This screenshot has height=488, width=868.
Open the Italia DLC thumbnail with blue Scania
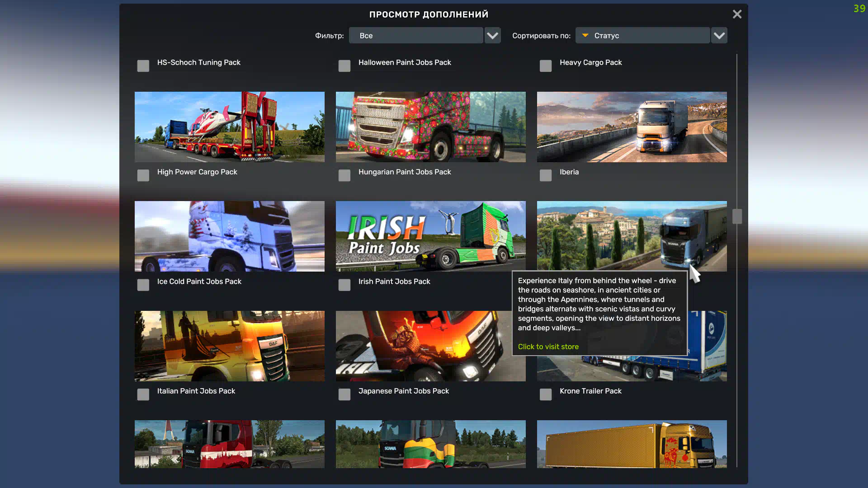click(632, 236)
